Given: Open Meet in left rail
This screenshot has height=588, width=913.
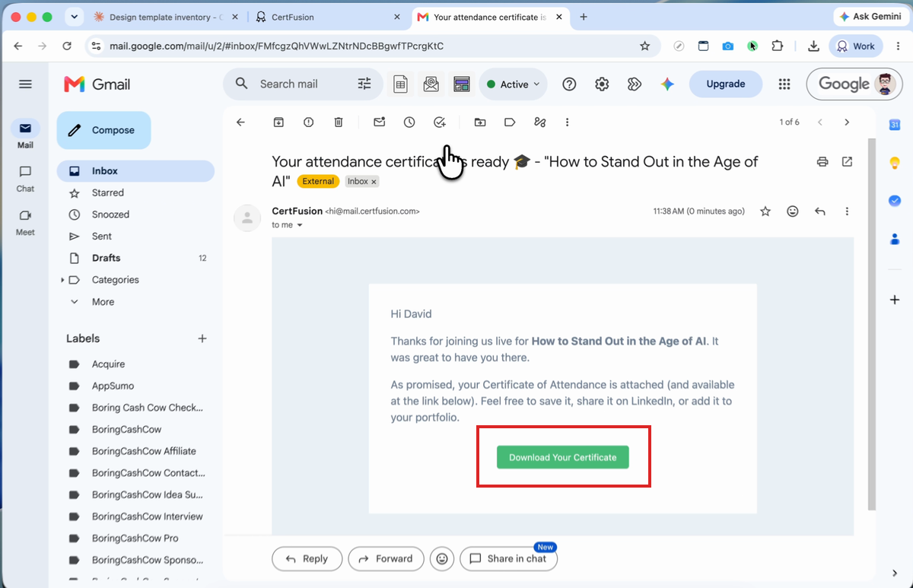Looking at the screenshot, I should click(25, 222).
